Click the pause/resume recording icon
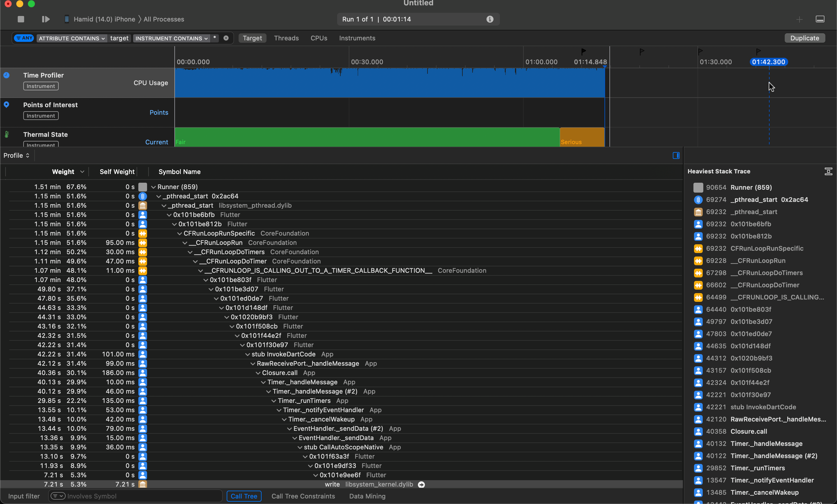 click(46, 19)
